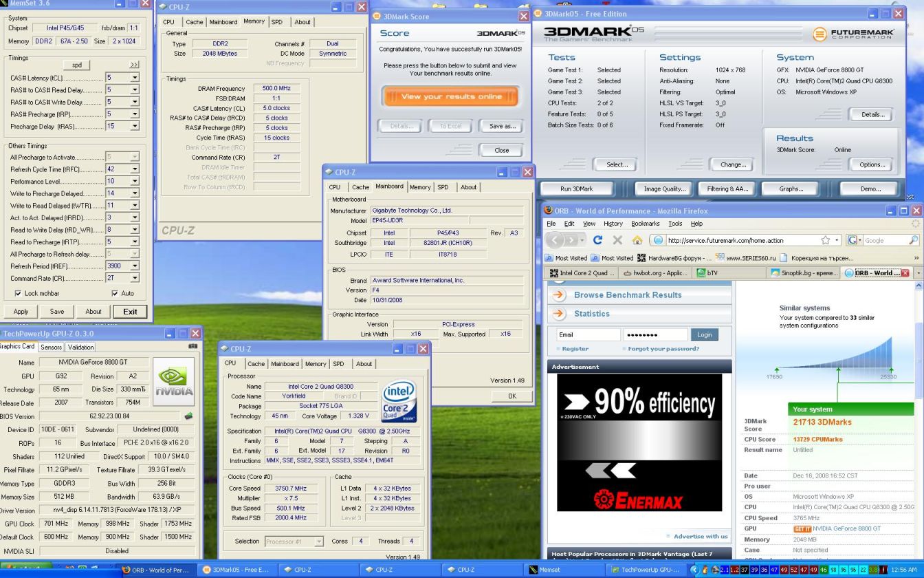The image size is (924, 578).
Task: Click Google search box in Firefox
Action: (885, 240)
